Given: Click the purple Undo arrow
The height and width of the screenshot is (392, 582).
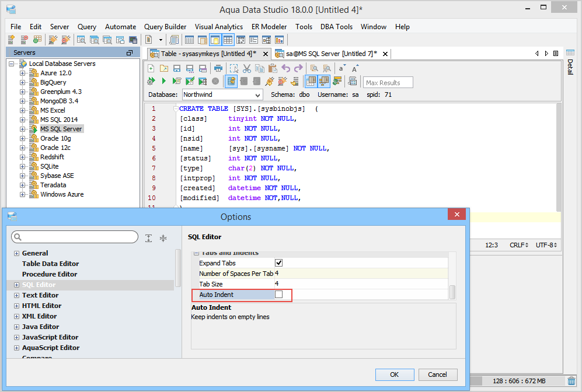Looking at the screenshot, I should (285, 68).
